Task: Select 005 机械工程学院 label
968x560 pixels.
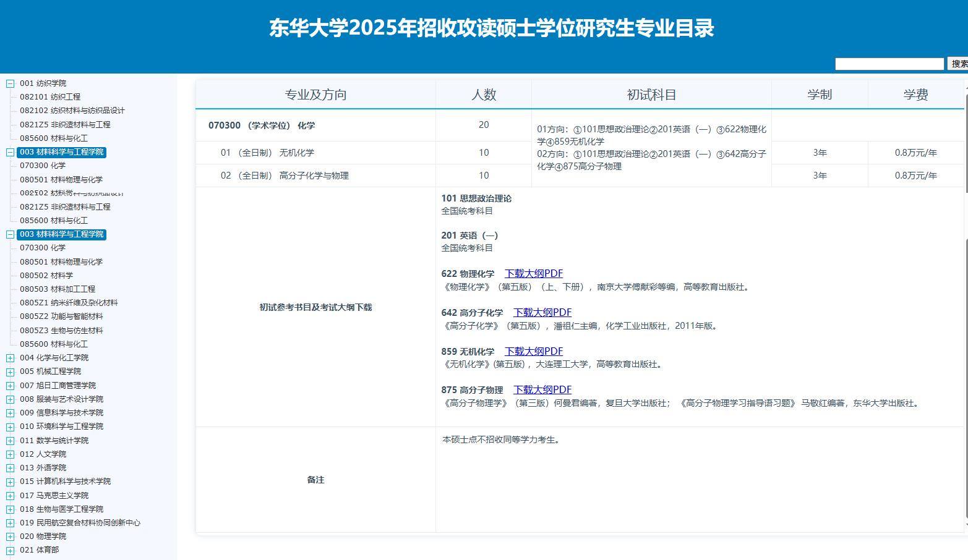Action: (x=50, y=371)
